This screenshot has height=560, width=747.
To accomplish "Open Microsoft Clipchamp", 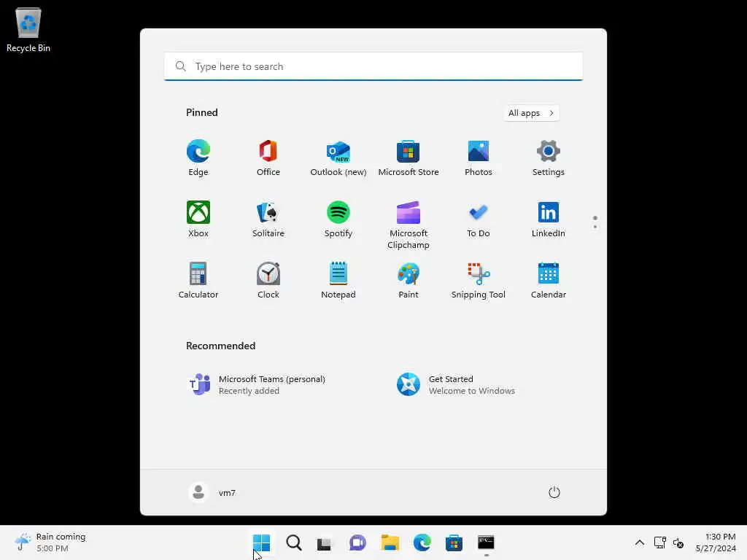I will point(409,225).
